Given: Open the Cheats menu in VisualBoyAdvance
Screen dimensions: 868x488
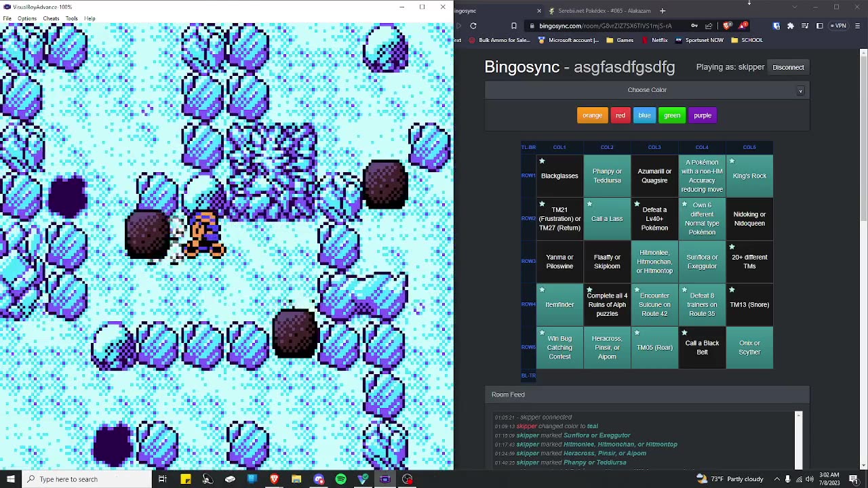Looking at the screenshot, I should click(51, 18).
